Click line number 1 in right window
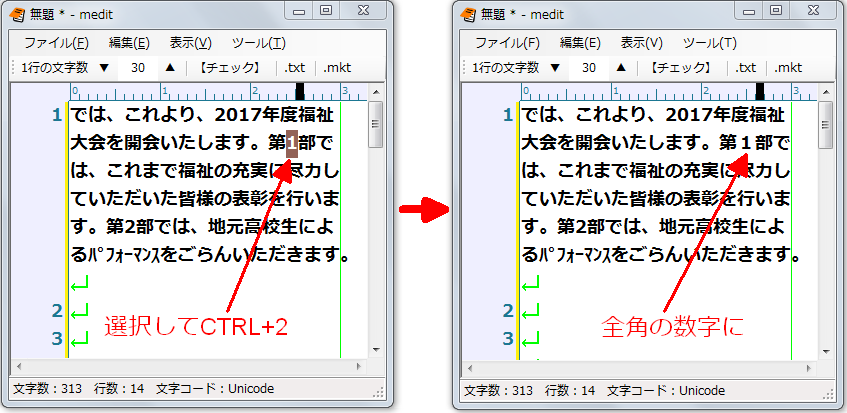 507,115
